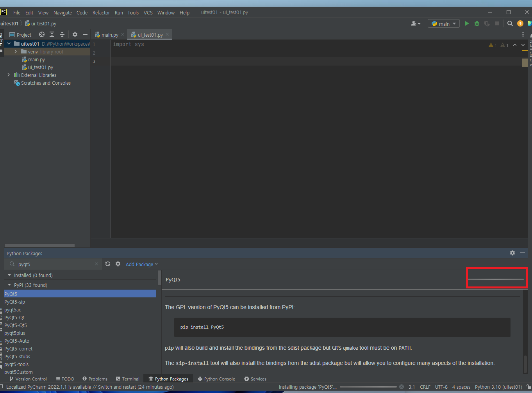Image resolution: width=532 pixels, height=393 pixels.
Task: Open the Project view selector
Action: [20, 35]
